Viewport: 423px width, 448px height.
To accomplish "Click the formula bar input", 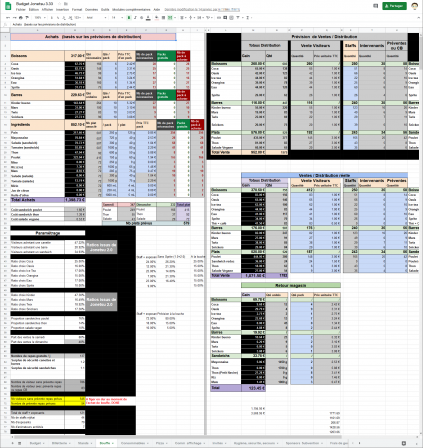I will 213,24.
